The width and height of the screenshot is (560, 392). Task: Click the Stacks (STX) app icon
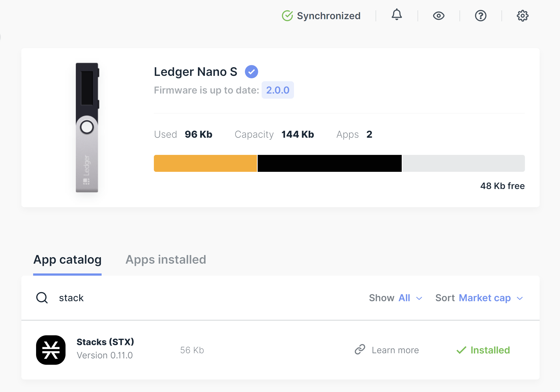click(51, 350)
